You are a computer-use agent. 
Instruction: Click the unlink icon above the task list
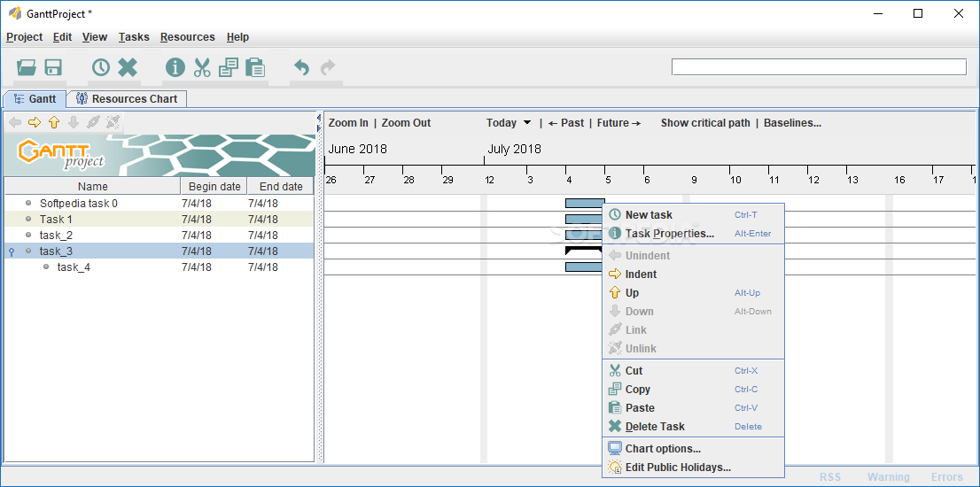pos(113,122)
